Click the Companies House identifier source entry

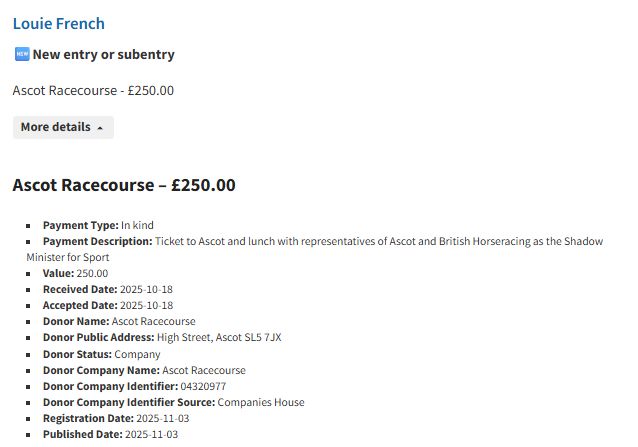coord(173,402)
